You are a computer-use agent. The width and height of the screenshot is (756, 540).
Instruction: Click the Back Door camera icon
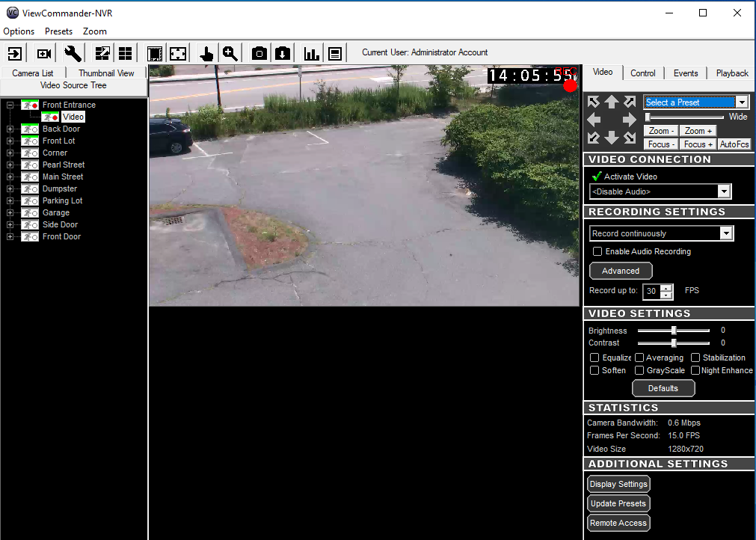coord(30,129)
